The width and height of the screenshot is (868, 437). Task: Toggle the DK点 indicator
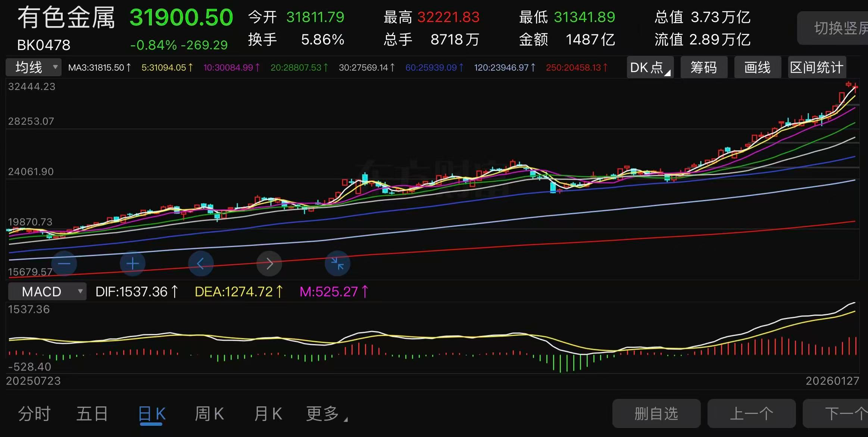point(650,68)
